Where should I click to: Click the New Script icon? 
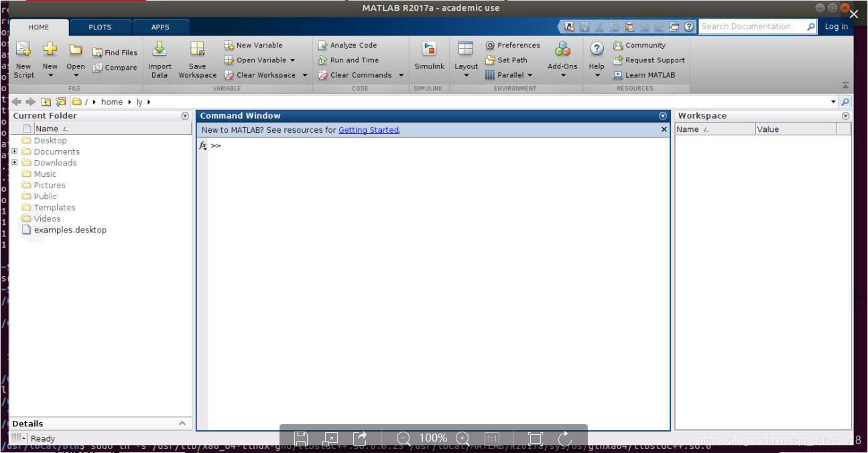pos(23,50)
